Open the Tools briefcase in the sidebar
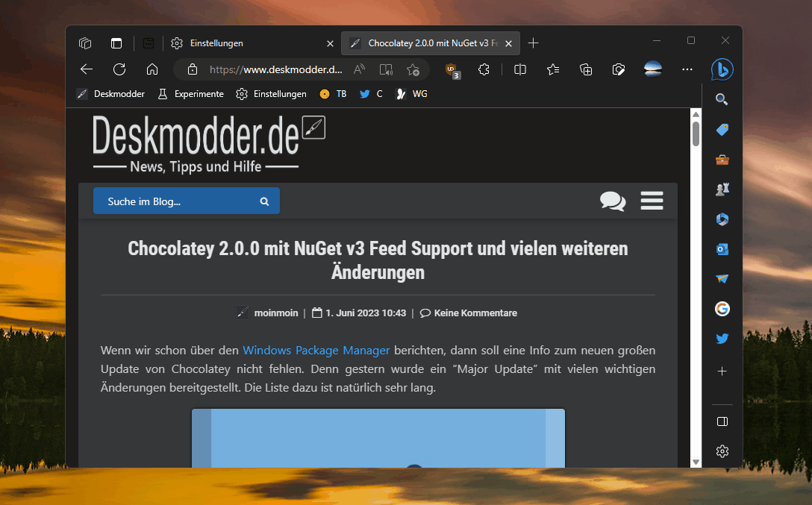 tap(722, 160)
